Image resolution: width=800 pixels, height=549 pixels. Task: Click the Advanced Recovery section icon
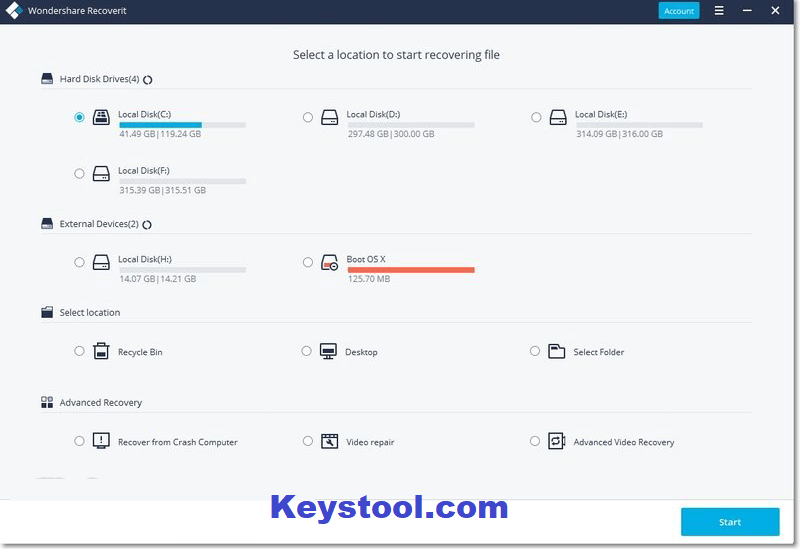(47, 402)
